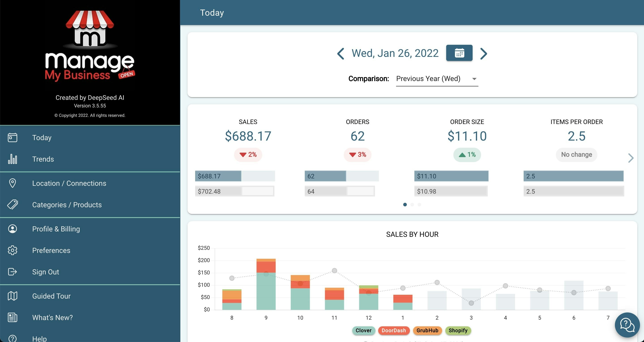The height and width of the screenshot is (342, 644).
Task: Click the Preferences gear icon
Action: (x=13, y=250)
